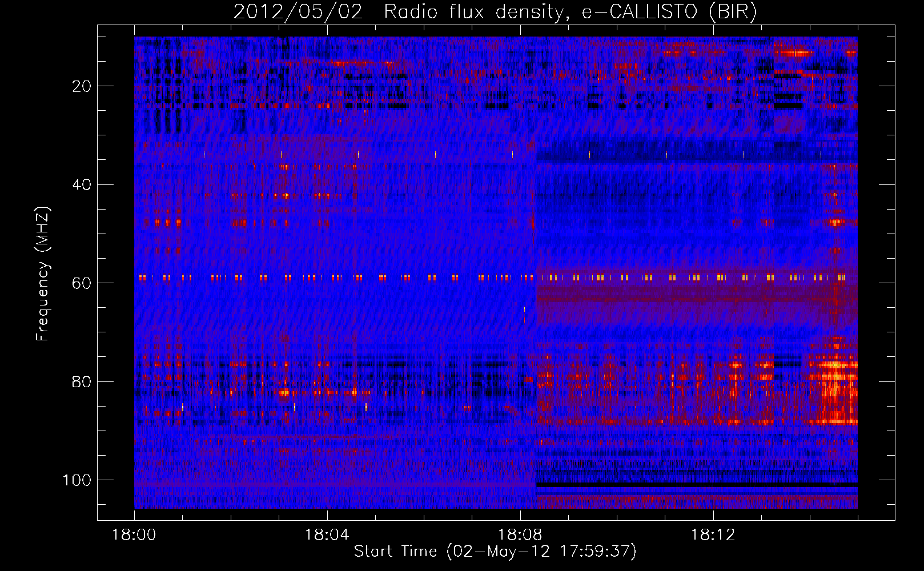This screenshot has height=571, width=924.
Task: Click the plot title 'Radio flux density, e-CALLISTO (BIR)'
Action: (x=570, y=12)
